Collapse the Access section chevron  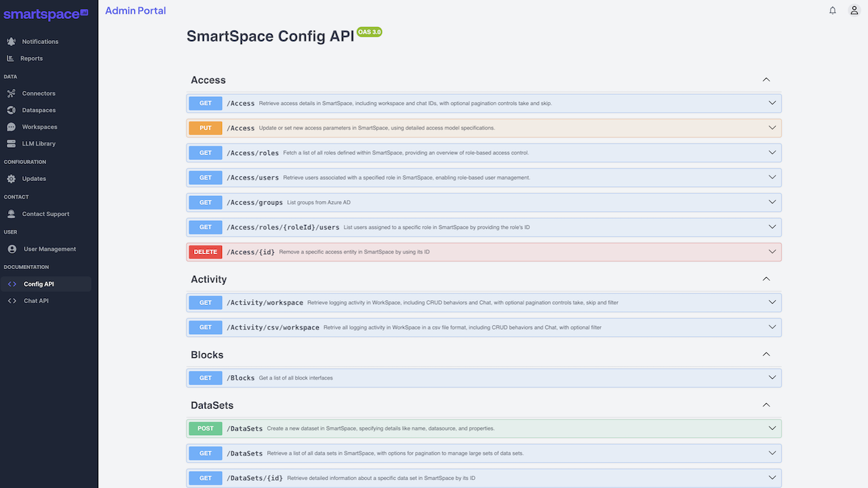(x=766, y=80)
